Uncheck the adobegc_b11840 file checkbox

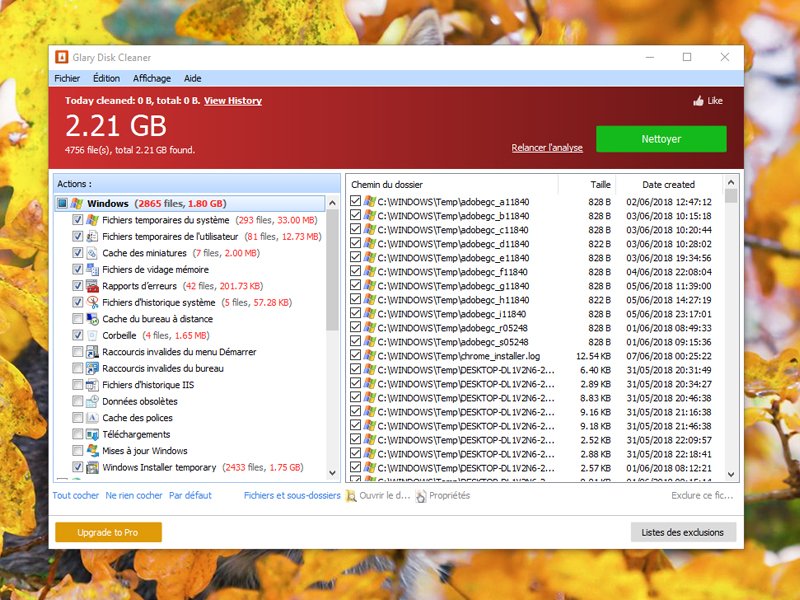point(356,215)
